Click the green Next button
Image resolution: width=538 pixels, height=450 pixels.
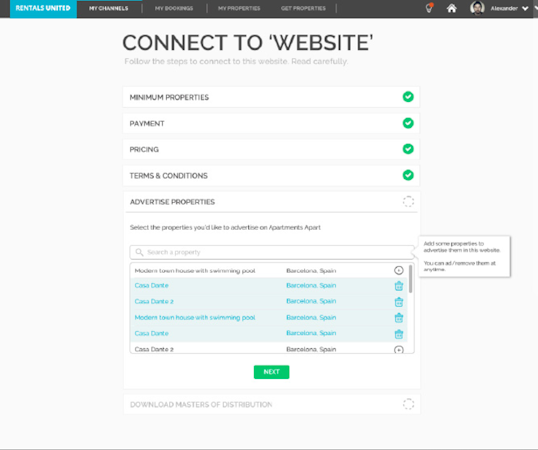click(x=271, y=372)
